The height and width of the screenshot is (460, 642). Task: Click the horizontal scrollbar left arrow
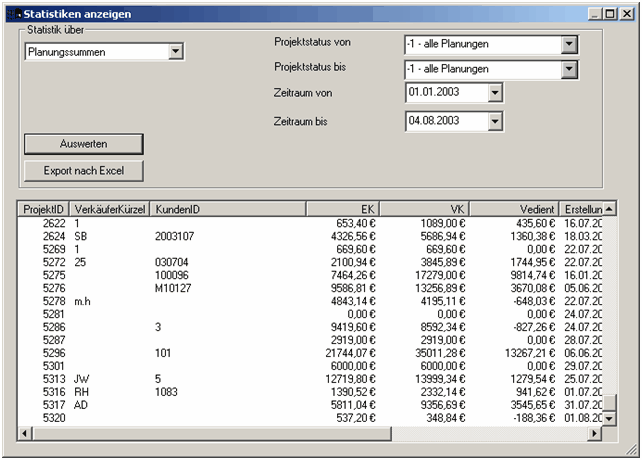(x=26, y=434)
